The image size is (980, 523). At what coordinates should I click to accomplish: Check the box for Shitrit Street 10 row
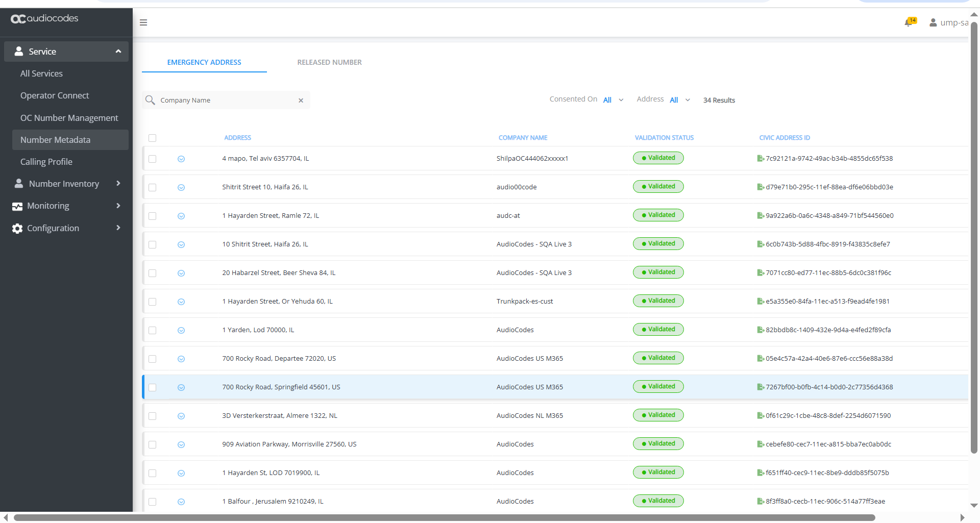[152, 187]
